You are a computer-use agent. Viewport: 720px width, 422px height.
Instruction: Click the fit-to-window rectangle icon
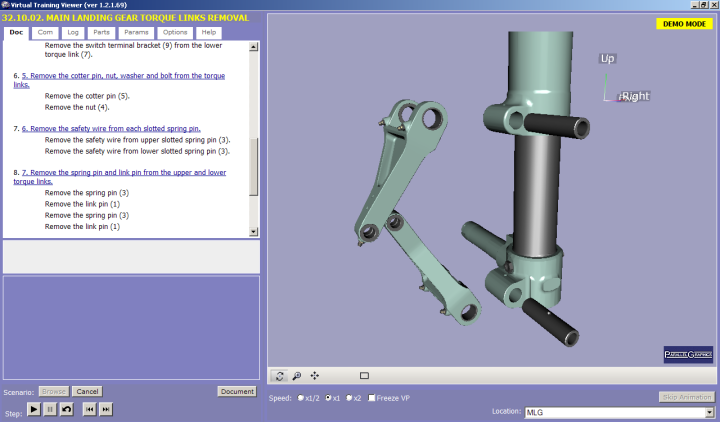(364, 376)
